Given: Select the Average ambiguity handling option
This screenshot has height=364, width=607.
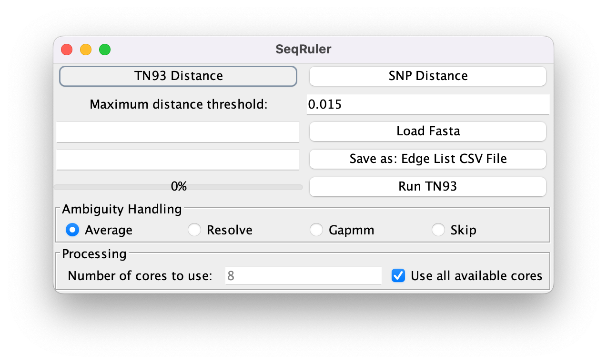Looking at the screenshot, I should [71, 230].
